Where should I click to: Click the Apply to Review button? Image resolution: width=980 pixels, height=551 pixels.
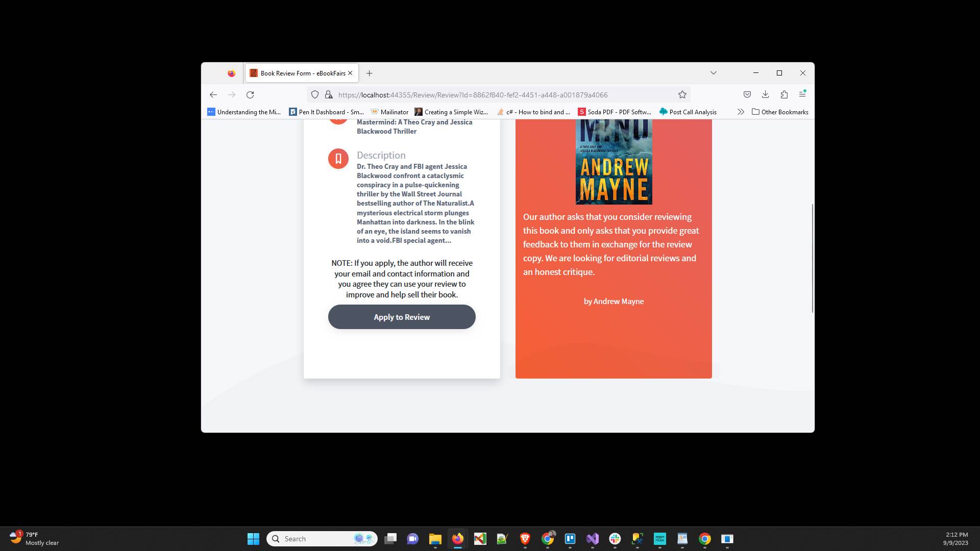(402, 317)
